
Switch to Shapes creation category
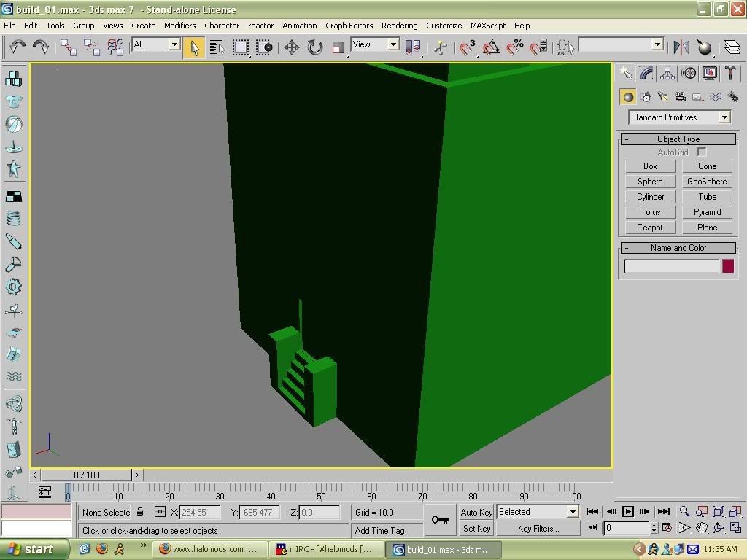tap(646, 97)
